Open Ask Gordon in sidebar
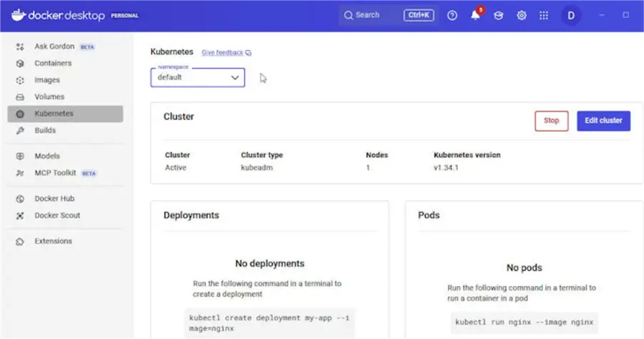This screenshot has height=339, width=644. tap(65, 46)
